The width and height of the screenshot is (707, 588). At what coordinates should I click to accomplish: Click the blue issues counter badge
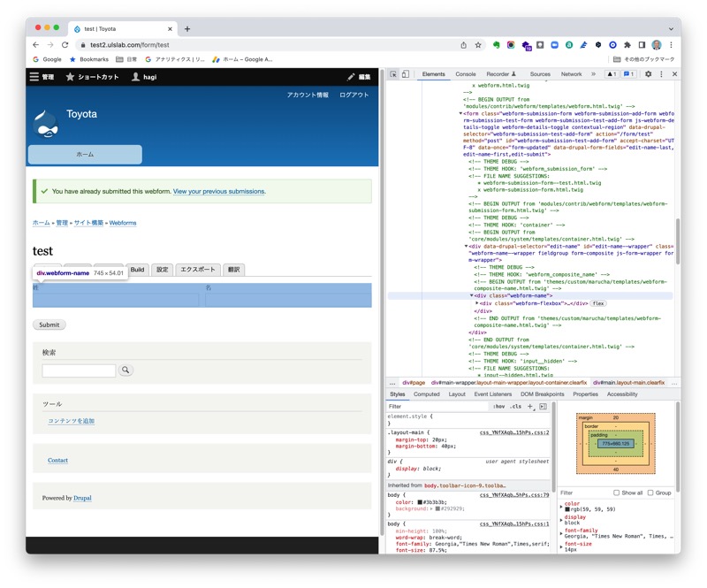629,74
